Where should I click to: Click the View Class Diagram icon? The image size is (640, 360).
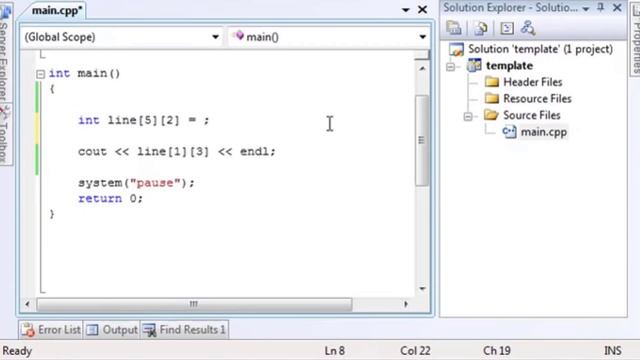[528, 28]
